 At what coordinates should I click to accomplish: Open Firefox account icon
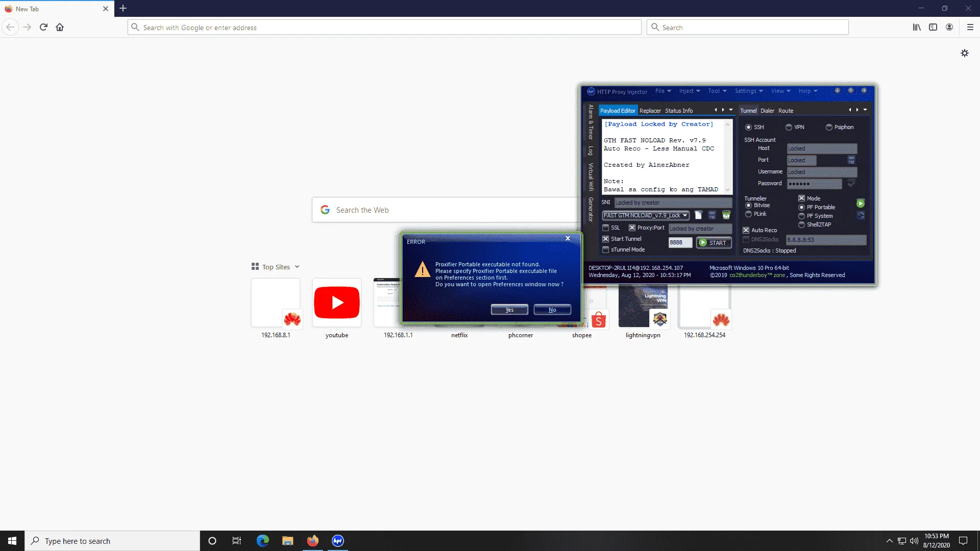click(949, 27)
